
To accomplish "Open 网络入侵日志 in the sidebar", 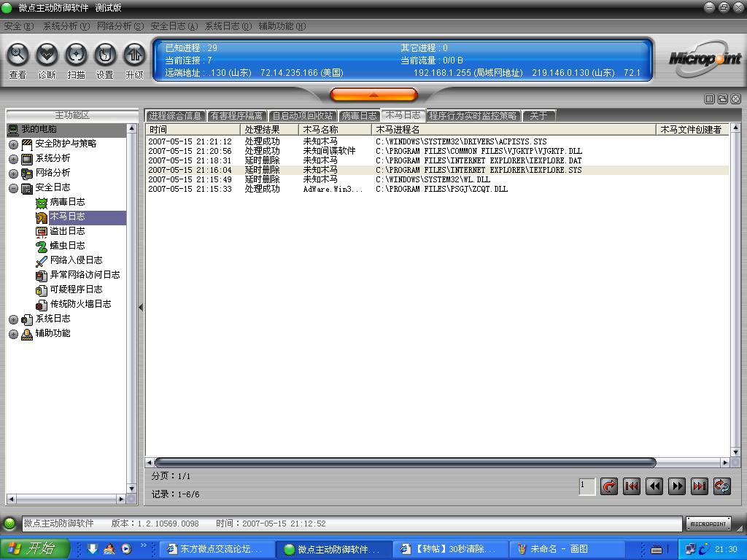I will pos(76,260).
